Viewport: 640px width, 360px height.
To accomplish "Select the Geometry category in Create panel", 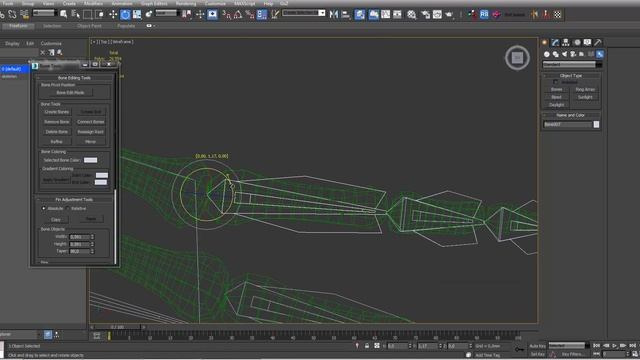I will click(547, 54).
